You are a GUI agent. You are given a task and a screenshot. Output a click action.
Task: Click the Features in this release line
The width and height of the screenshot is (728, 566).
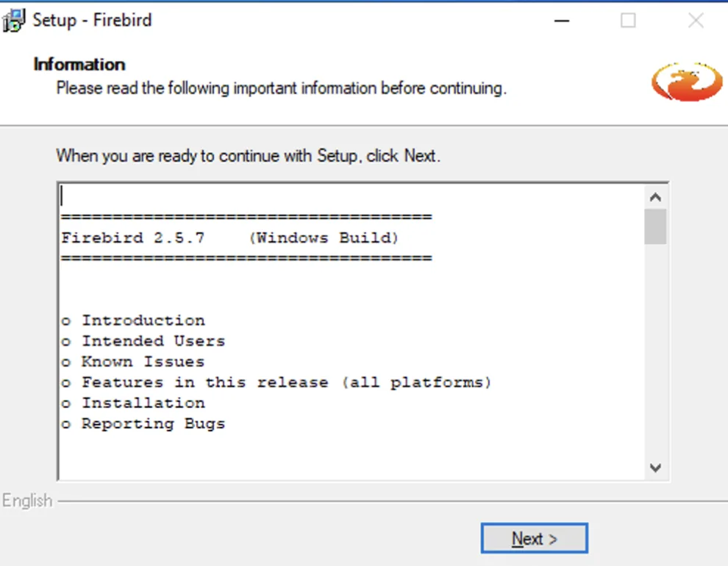(x=276, y=382)
